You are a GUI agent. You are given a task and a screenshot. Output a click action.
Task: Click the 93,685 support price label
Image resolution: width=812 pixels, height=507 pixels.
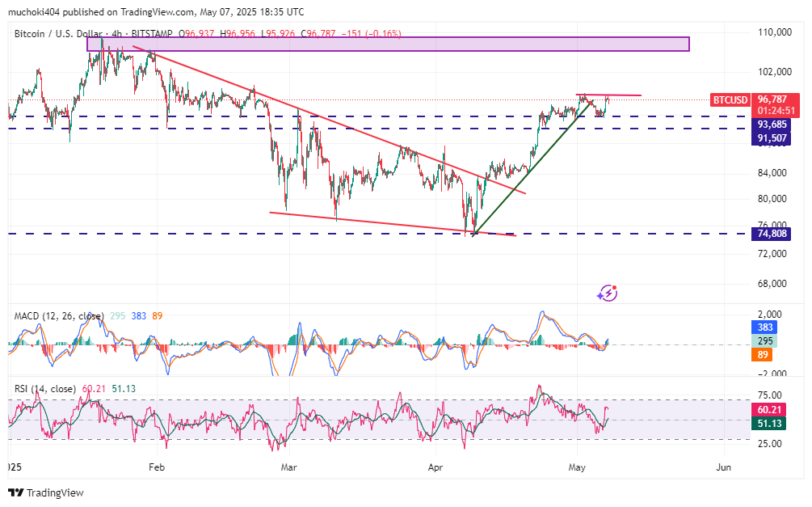(772, 125)
